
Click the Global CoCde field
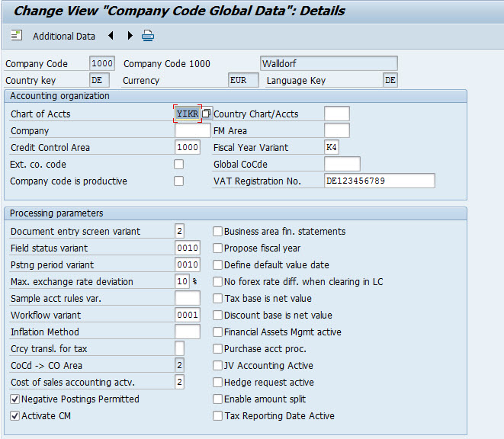(x=342, y=164)
